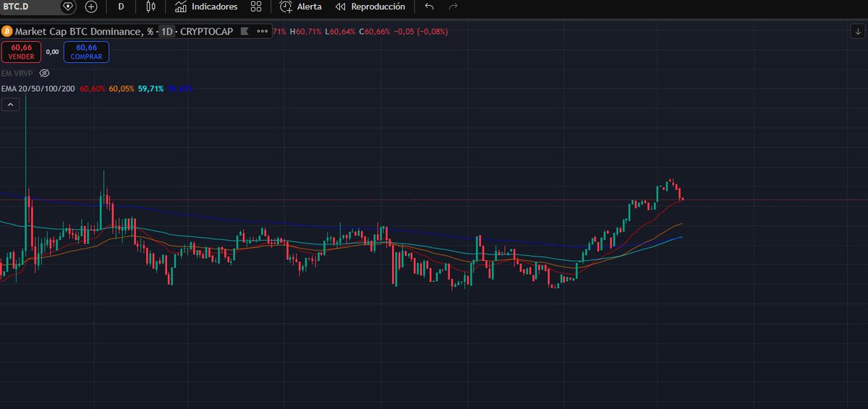Click the orange EMA value 60,05%

(x=122, y=89)
